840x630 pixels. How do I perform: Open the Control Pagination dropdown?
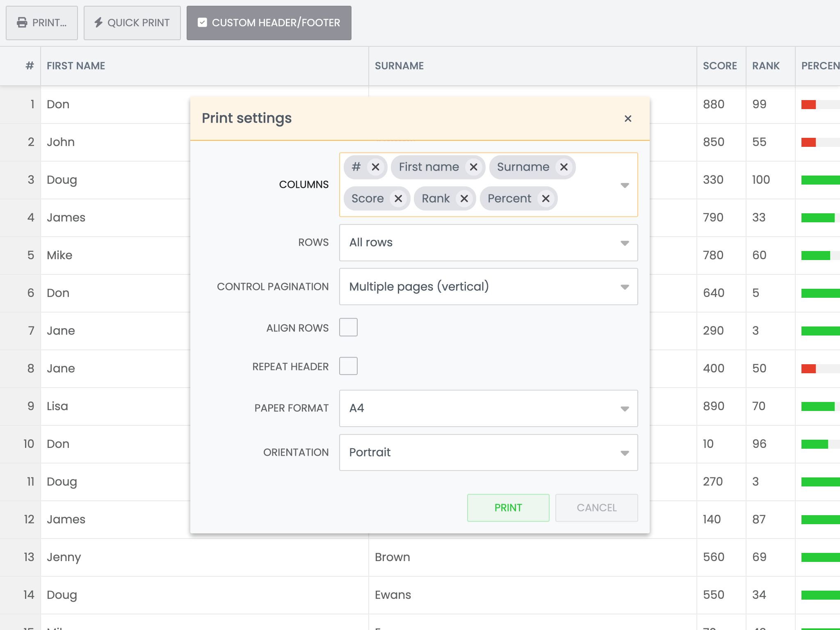pos(488,287)
